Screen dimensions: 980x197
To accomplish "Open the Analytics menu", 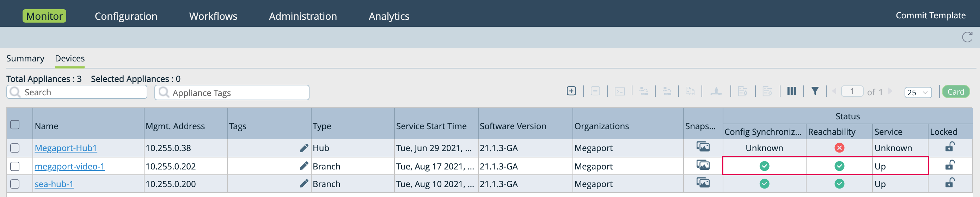I will click(x=389, y=16).
